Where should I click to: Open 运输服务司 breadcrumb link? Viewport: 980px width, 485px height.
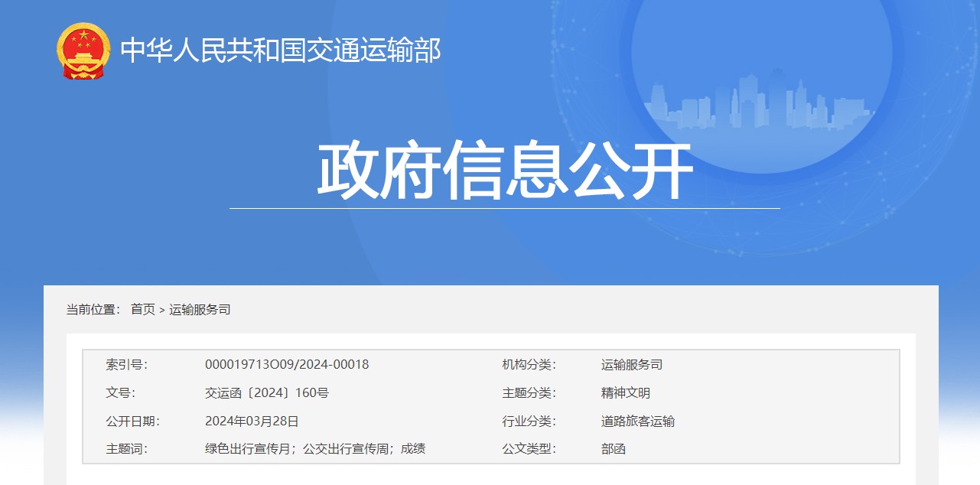[x=200, y=309]
